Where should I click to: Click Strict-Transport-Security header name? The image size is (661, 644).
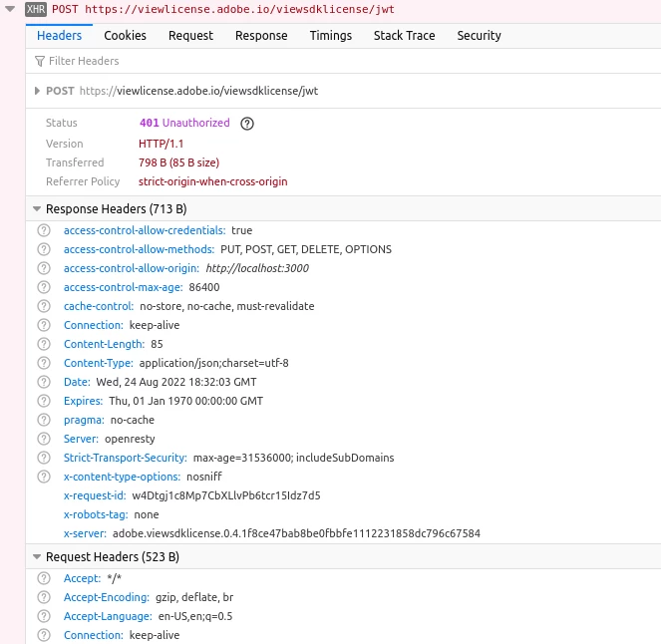pyautogui.click(x=126, y=458)
